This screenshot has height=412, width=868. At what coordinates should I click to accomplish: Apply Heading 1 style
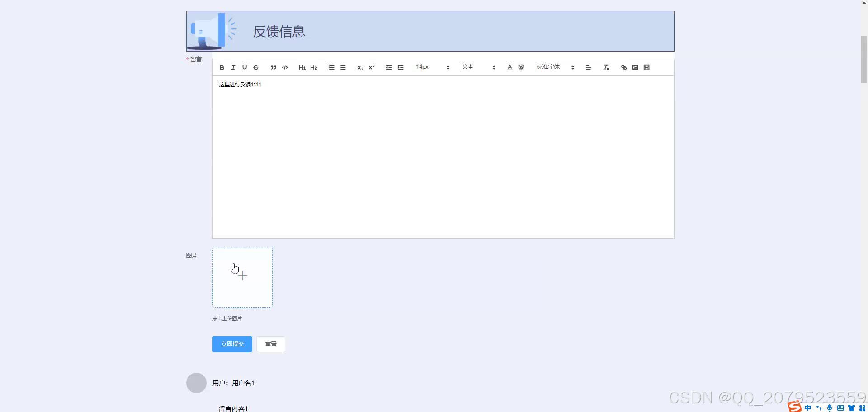(302, 67)
